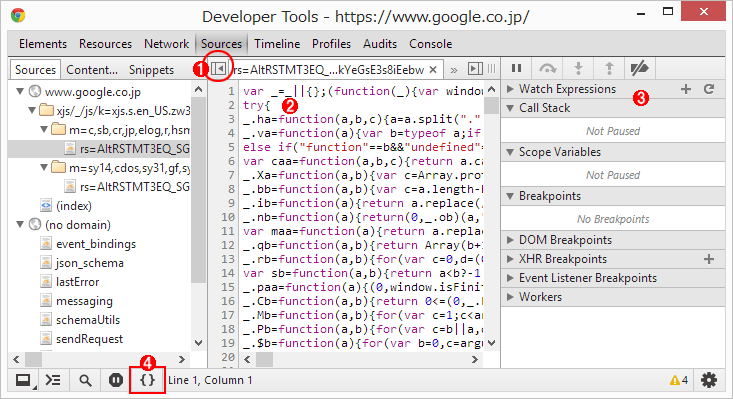Screen dimensions: 733x399
Task: Close the open script tab
Action: (433, 70)
